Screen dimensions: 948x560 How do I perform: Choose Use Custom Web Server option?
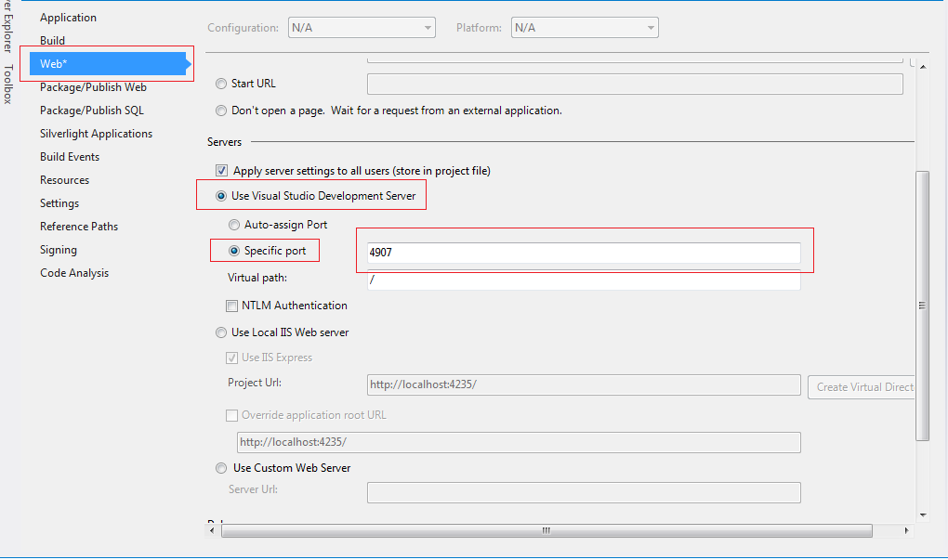coord(221,468)
